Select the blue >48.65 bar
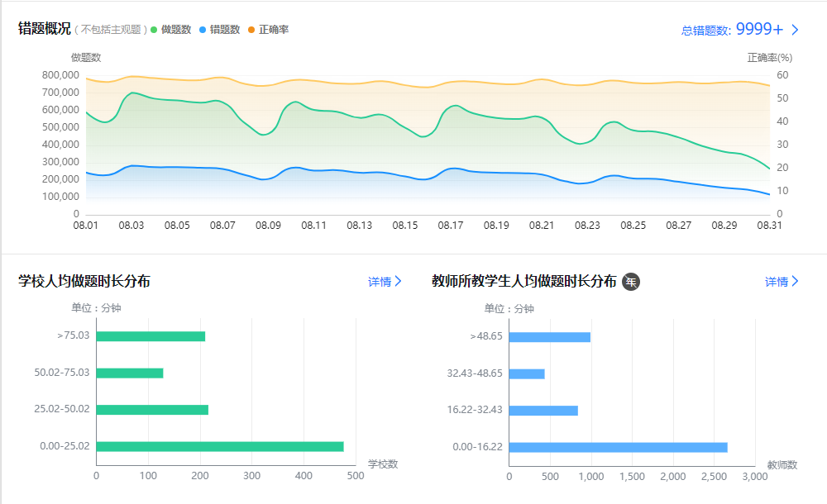This screenshot has width=827, height=504. pyautogui.click(x=550, y=336)
